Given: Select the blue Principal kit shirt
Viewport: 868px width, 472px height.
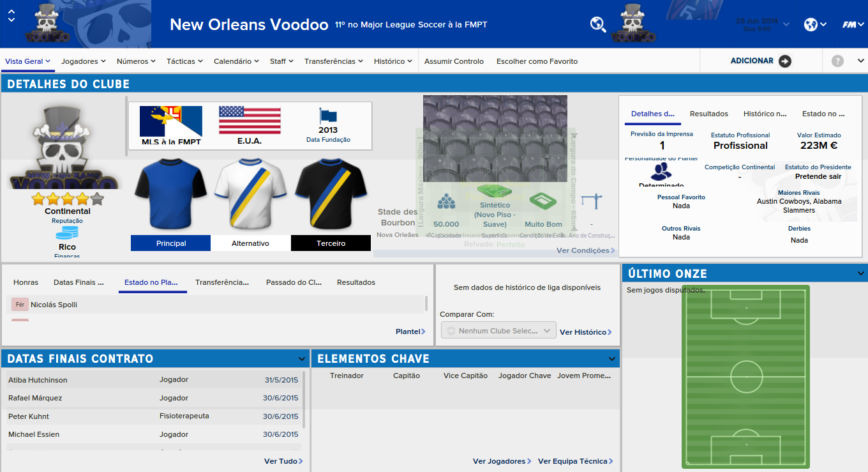Looking at the screenshot, I should (x=170, y=194).
